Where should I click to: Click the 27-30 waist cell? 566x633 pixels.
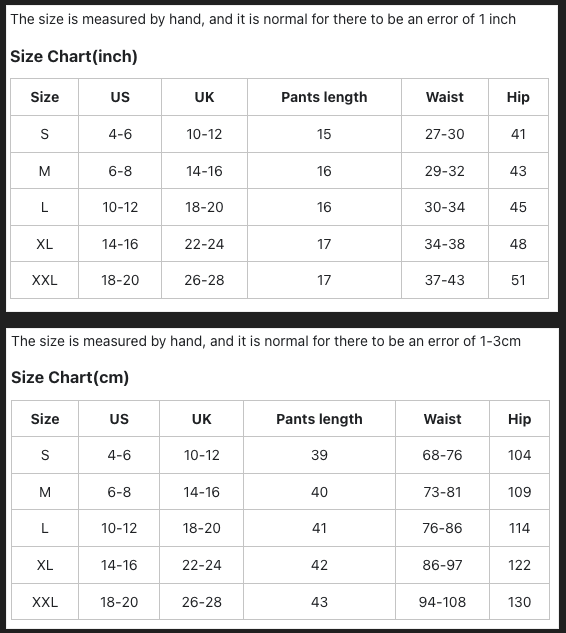point(444,134)
